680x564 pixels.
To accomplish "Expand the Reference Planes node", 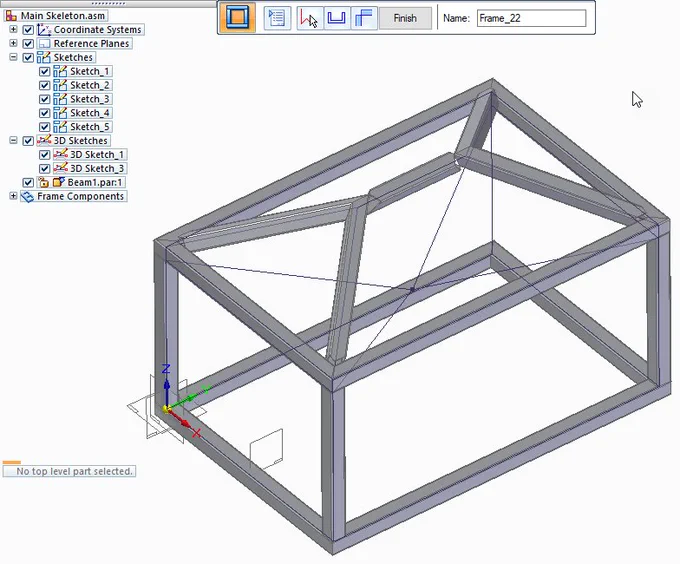I will click(x=13, y=43).
